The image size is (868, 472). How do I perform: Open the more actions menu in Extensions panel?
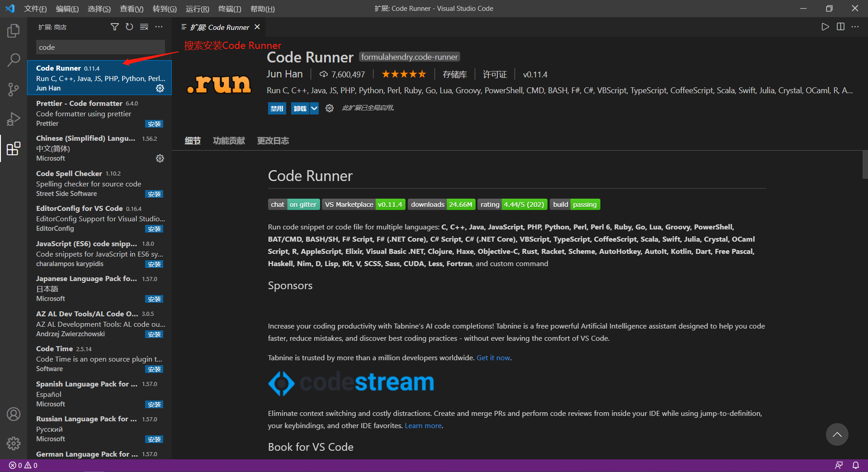[159, 27]
